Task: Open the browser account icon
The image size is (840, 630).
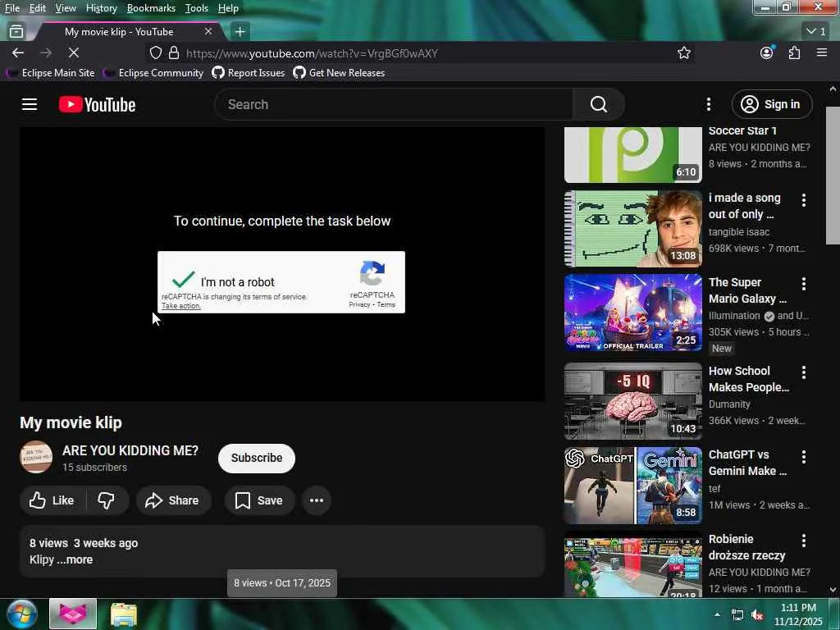Action: pos(767,52)
